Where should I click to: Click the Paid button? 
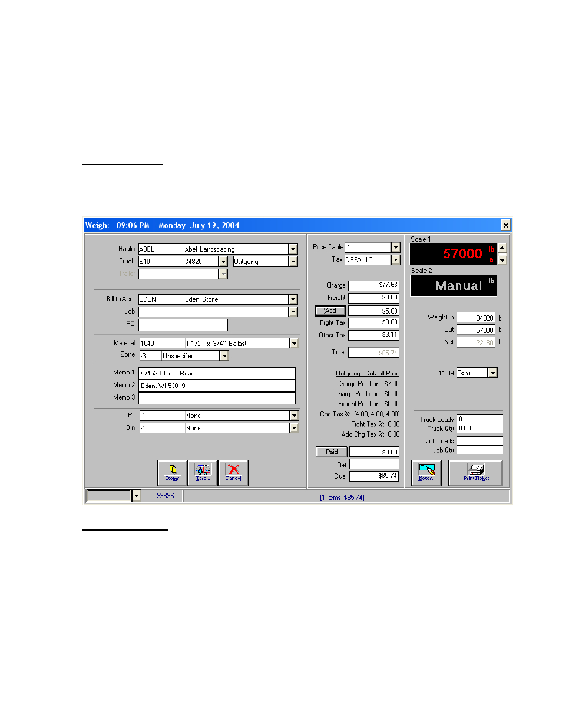(x=332, y=452)
